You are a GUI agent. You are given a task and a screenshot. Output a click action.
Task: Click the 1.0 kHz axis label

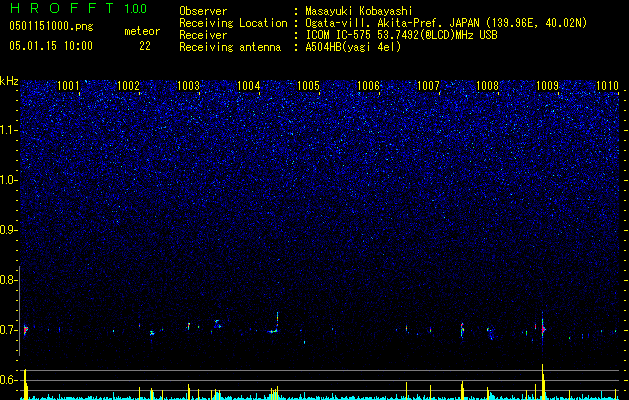tap(8, 180)
